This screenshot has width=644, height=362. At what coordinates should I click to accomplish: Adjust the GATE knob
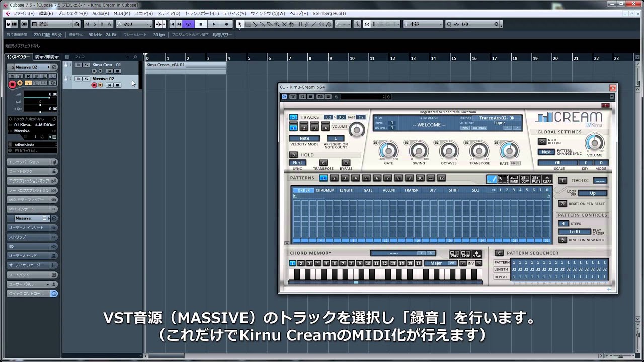tap(388, 150)
